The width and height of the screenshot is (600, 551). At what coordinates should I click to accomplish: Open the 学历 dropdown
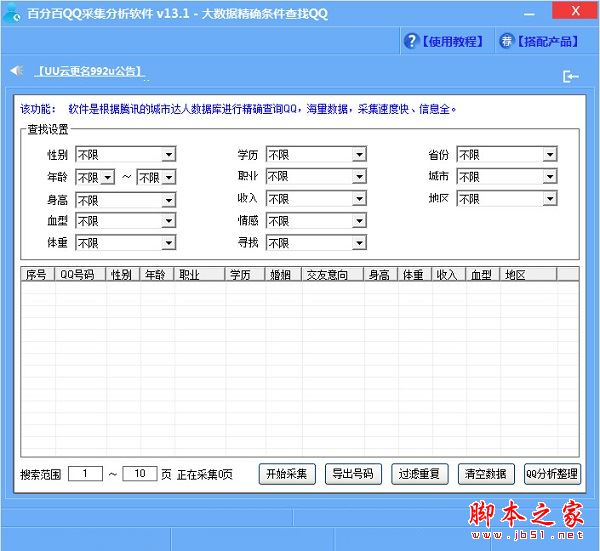click(316, 155)
